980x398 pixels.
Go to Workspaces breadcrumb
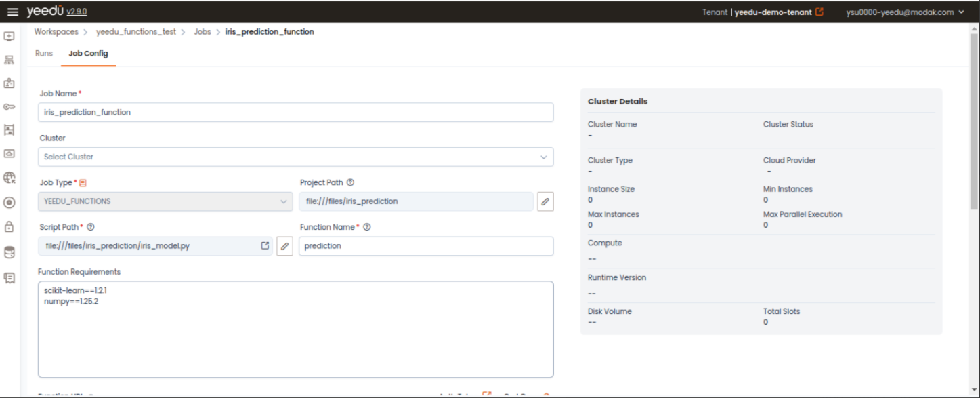click(x=56, y=32)
